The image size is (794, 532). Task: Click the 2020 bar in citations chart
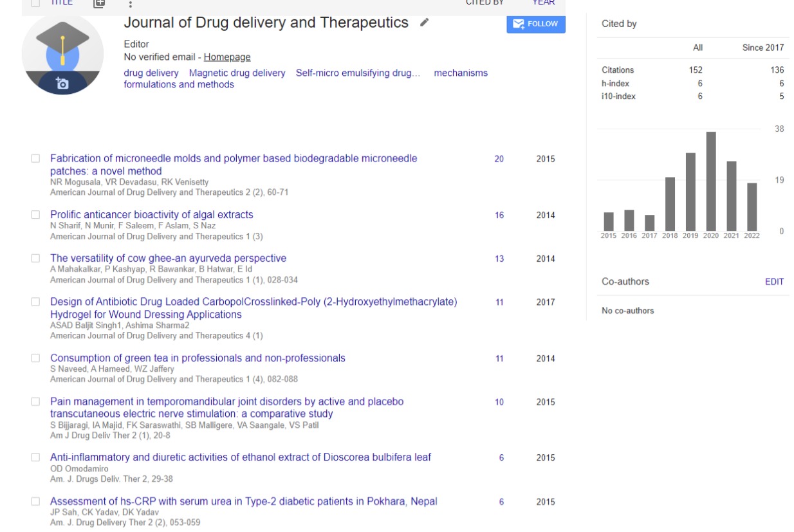coord(711,181)
